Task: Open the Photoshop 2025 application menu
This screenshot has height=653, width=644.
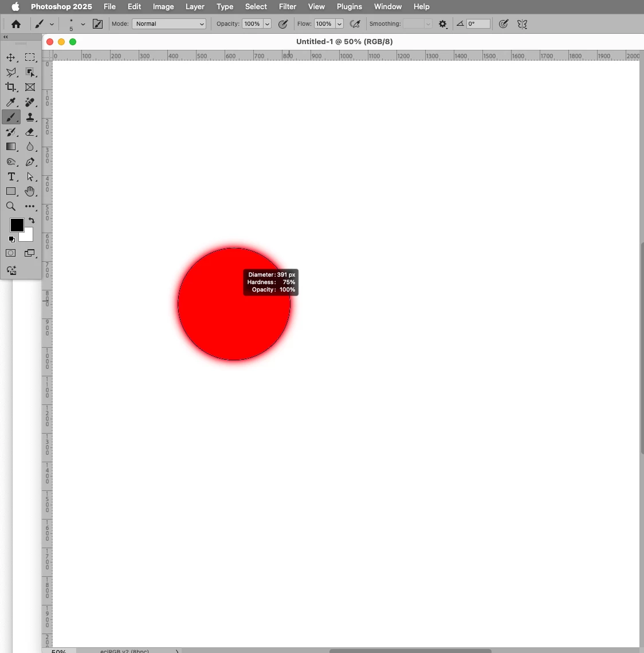Action: point(61,7)
